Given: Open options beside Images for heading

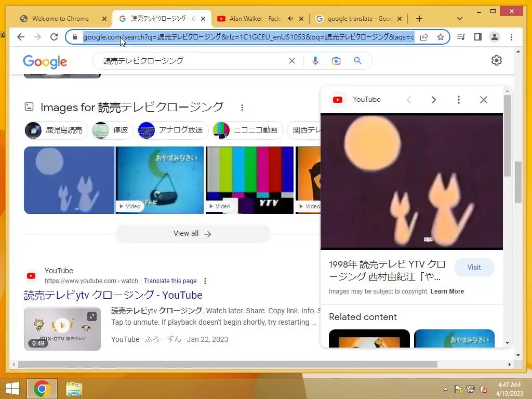Looking at the screenshot, I should 242,108.
